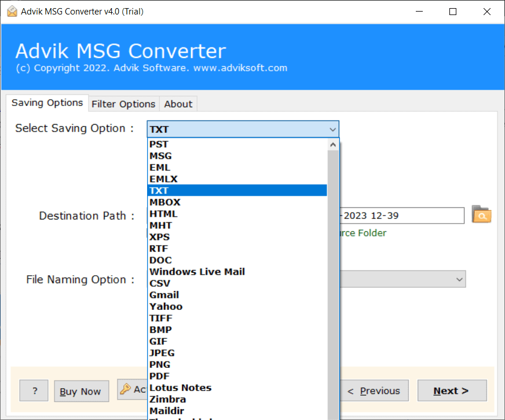Choose MSG from the saving options list
This screenshot has height=420, width=505.
(237, 156)
